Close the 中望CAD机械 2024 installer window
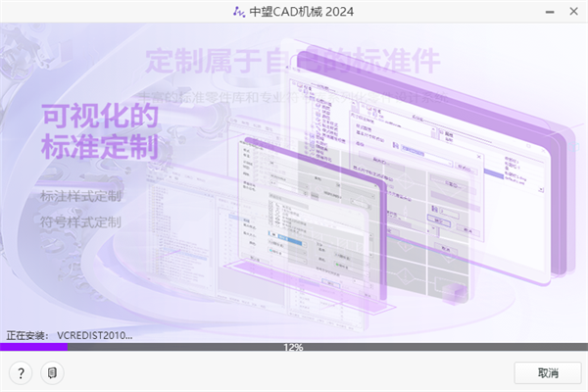 pyautogui.click(x=573, y=12)
